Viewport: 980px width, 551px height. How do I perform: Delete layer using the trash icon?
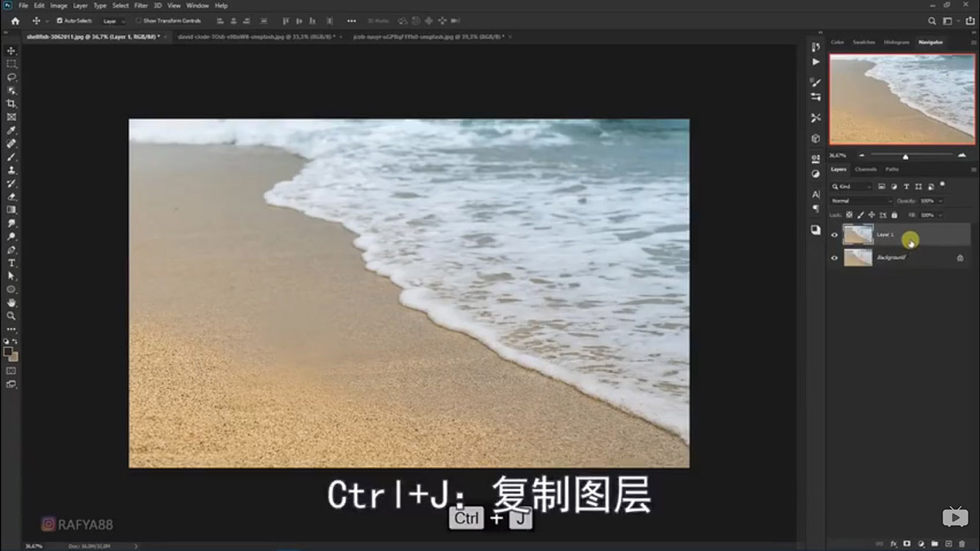point(962,543)
